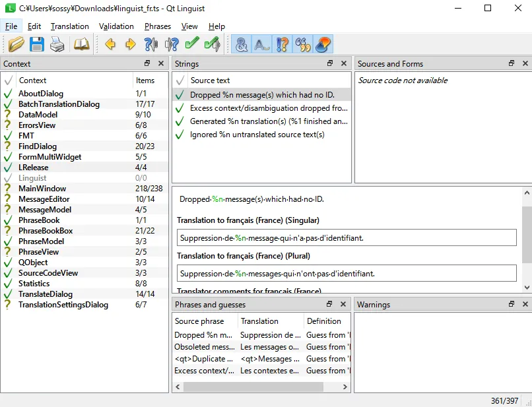532x407 pixels.
Task: Open the Translation menu
Action: (x=69, y=26)
